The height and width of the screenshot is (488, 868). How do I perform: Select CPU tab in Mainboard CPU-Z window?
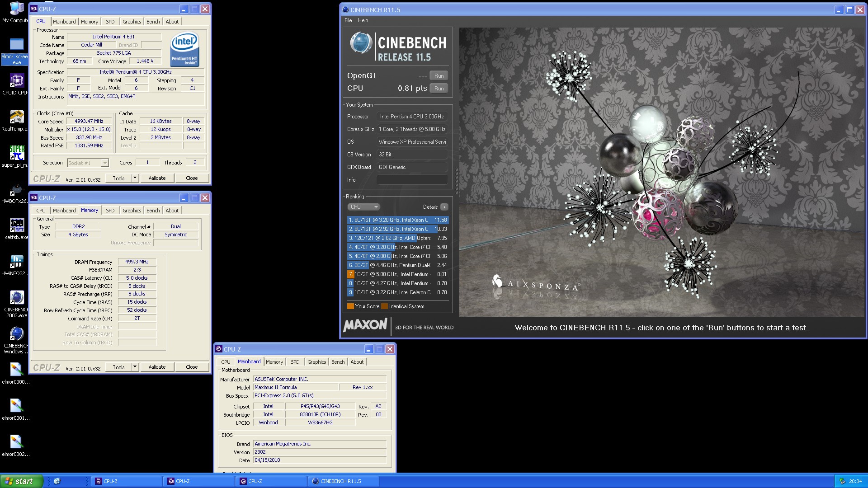pyautogui.click(x=226, y=362)
